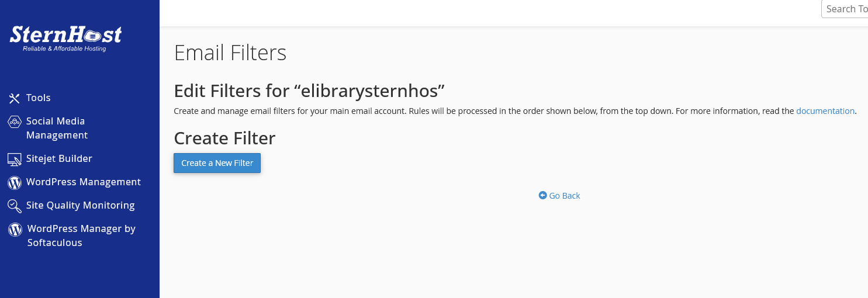868x298 pixels.
Task: Open Social Media Management from sidebar
Action: click(x=57, y=128)
